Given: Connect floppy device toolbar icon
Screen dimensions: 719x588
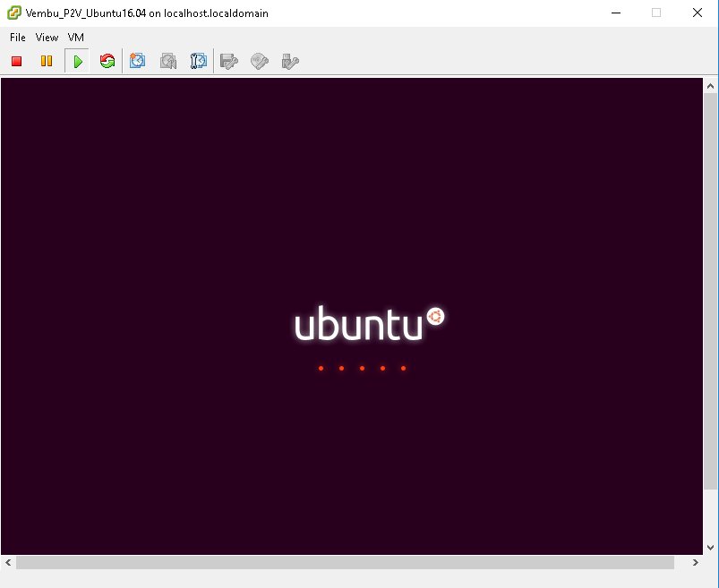Looking at the screenshot, I should 229,61.
